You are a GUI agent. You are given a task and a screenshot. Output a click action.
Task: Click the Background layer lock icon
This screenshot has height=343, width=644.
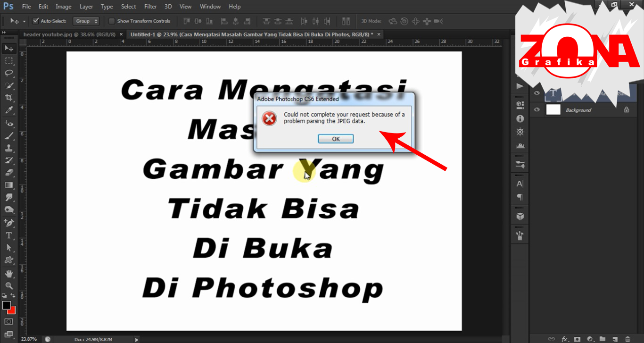pyautogui.click(x=627, y=109)
